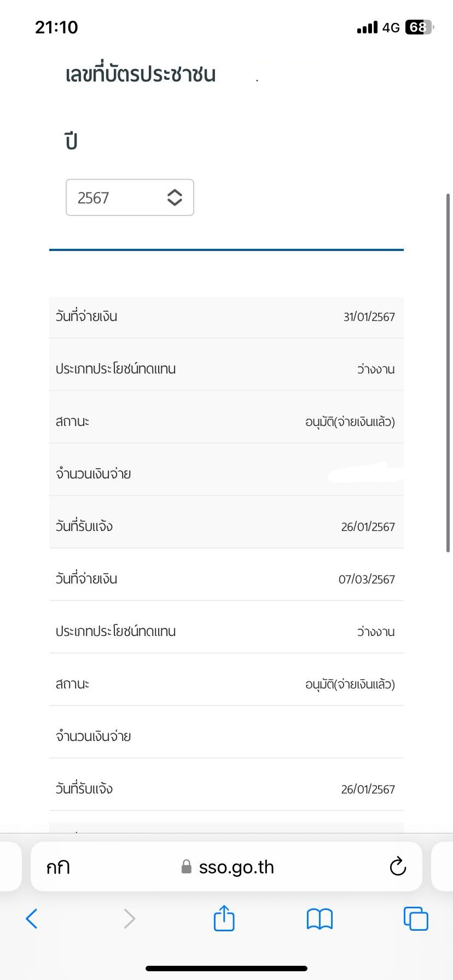Tap the Safari forward arrow

129,918
